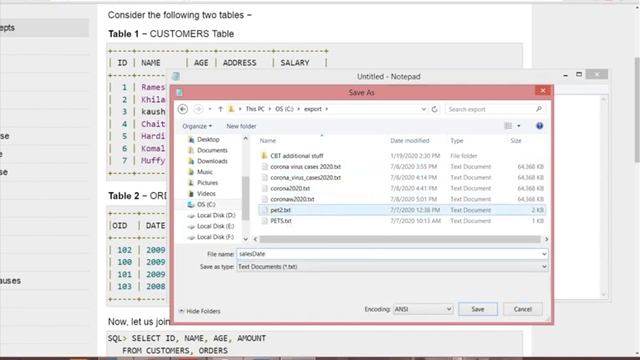This screenshot has height=360, width=640.
Task: Maximize the Notepad window
Action: pos(579,74)
